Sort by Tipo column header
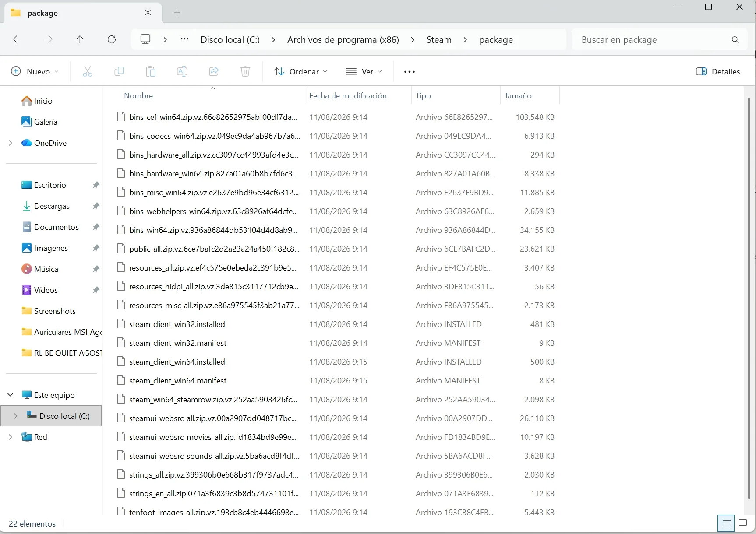The height and width of the screenshot is (534, 756). [x=423, y=96]
